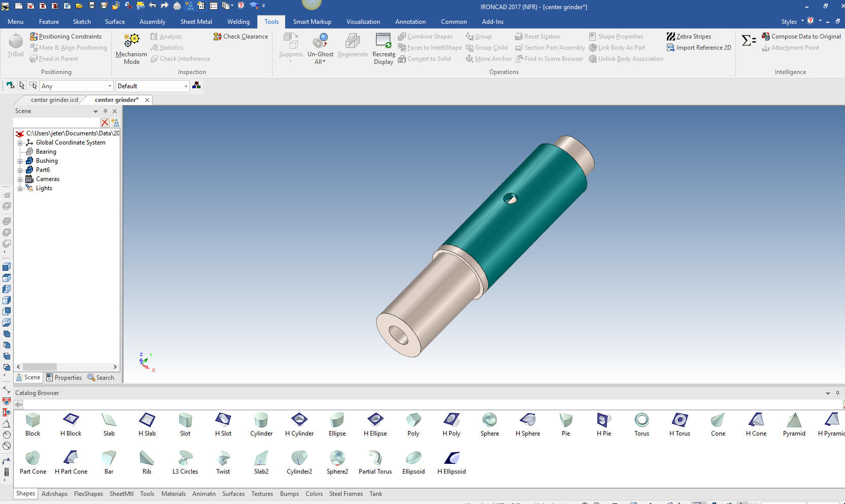The width and height of the screenshot is (845, 504).
Task: Select the H Ellipsoid catalog shape
Action: click(452, 462)
